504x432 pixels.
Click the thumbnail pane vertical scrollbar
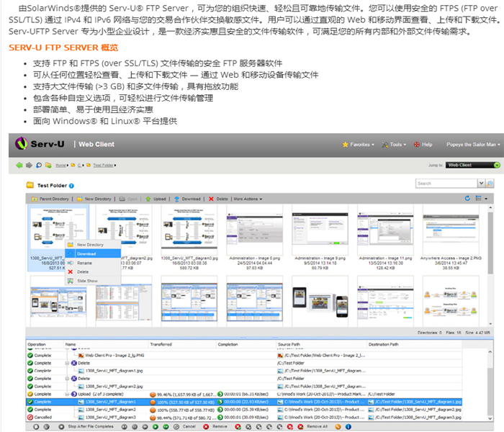[490, 266]
